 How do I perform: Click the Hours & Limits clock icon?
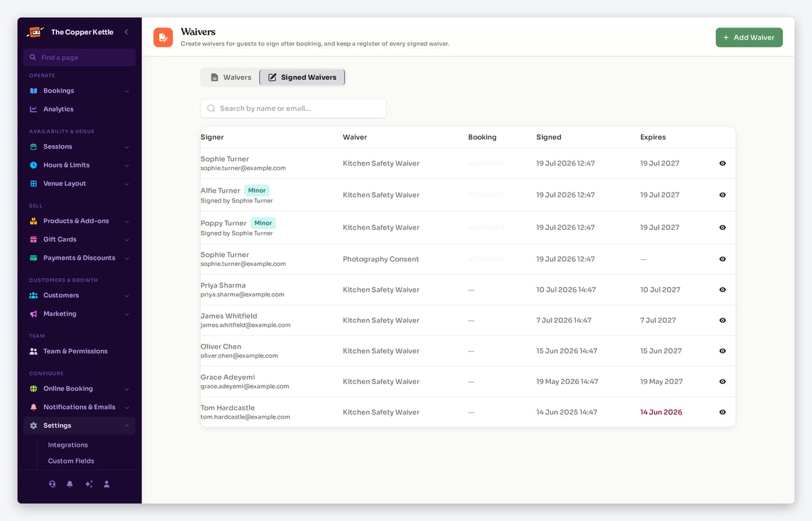coord(34,166)
